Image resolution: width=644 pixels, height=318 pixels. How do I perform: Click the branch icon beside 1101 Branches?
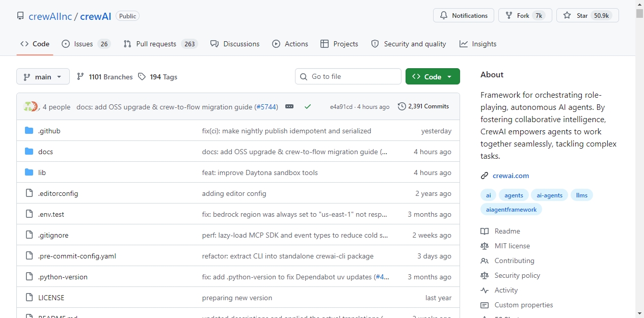[81, 77]
